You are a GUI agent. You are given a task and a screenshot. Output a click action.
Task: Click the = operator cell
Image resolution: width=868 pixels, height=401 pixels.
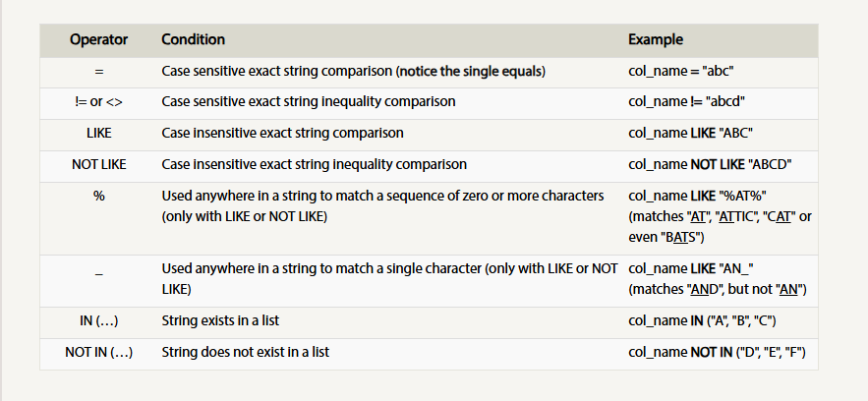[x=98, y=72]
